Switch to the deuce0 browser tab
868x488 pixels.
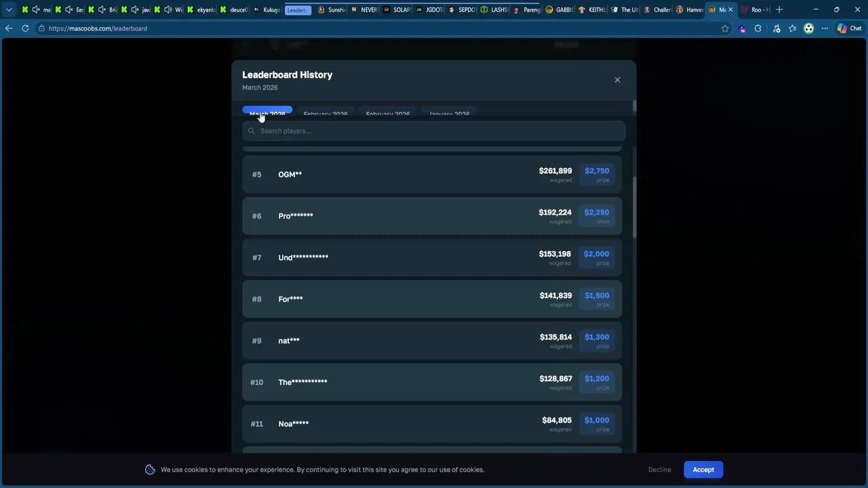pyautogui.click(x=235, y=9)
